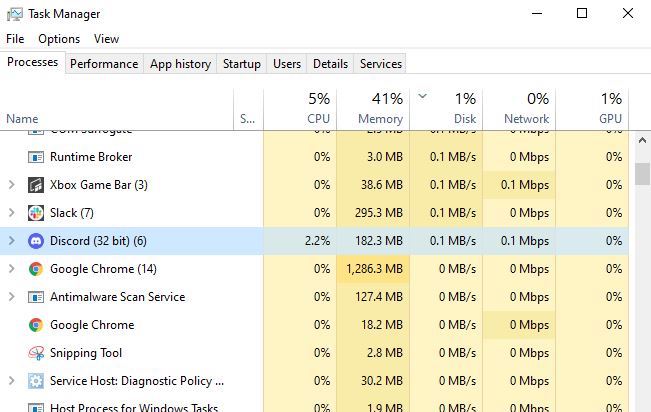651x412 pixels.
Task: Switch to the Processes tab
Action: tap(32, 62)
